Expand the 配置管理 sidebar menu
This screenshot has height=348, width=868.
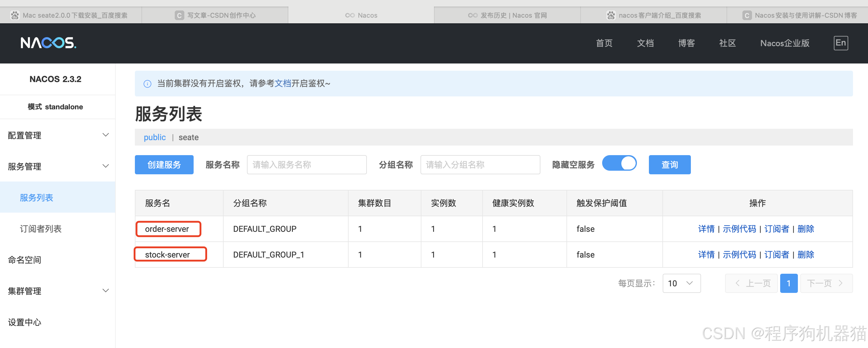tap(106, 135)
